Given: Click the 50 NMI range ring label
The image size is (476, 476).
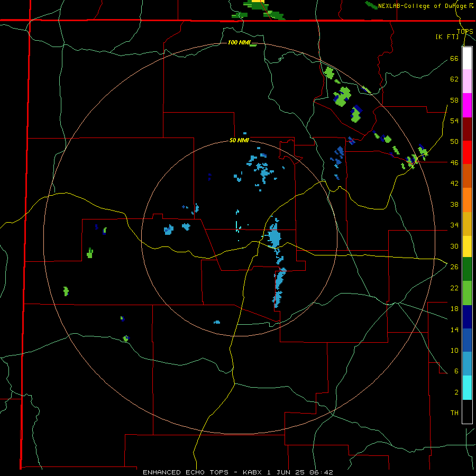Looking at the screenshot, I should coord(239,140).
